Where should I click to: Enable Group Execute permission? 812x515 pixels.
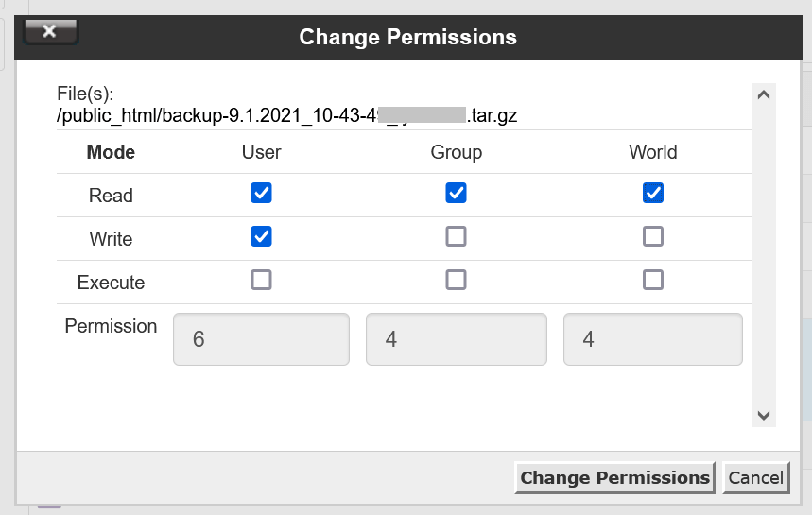[456, 280]
